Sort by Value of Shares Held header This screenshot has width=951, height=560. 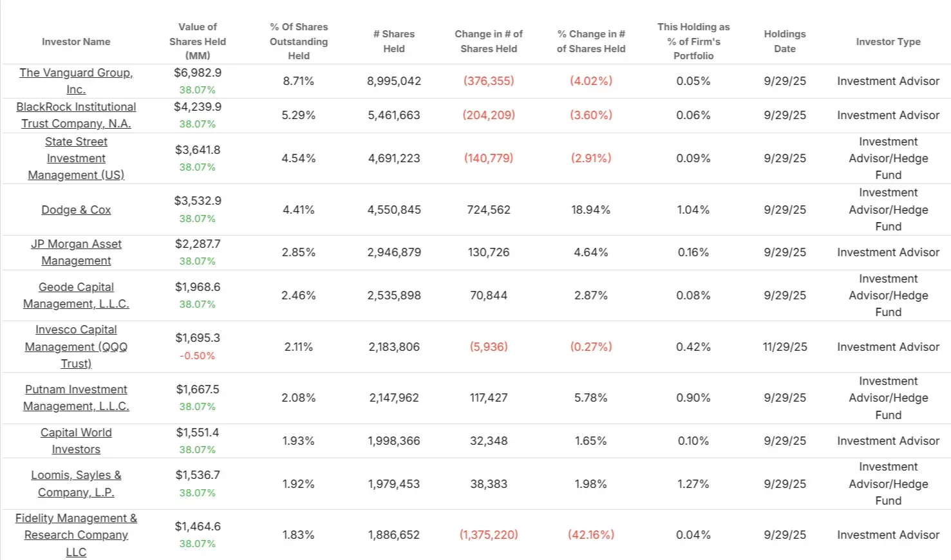[x=198, y=41]
